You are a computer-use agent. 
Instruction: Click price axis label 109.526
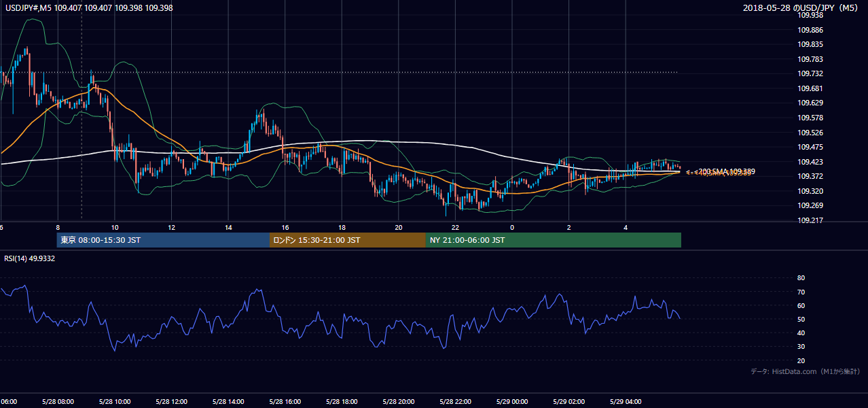pyautogui.click(x=811, y=133)
